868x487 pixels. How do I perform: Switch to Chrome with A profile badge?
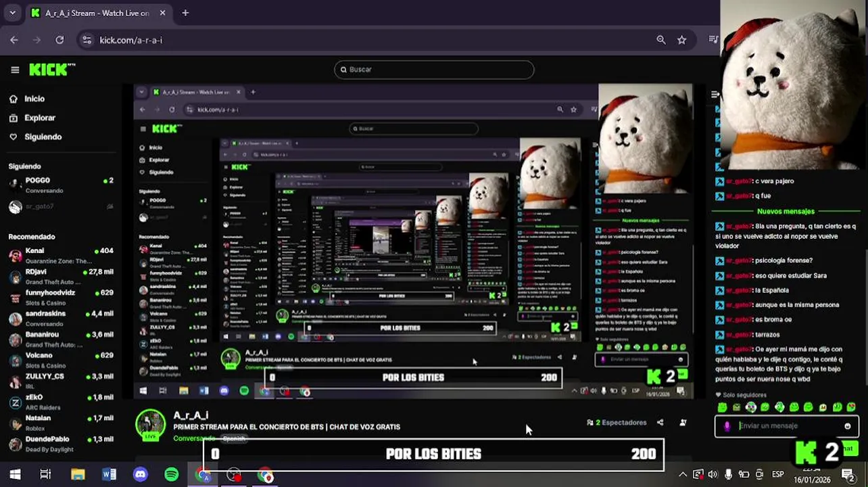(x=203, y=475)
